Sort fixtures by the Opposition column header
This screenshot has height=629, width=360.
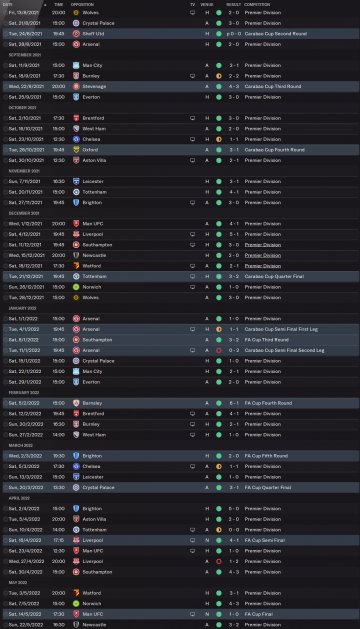tap(82, 4)
